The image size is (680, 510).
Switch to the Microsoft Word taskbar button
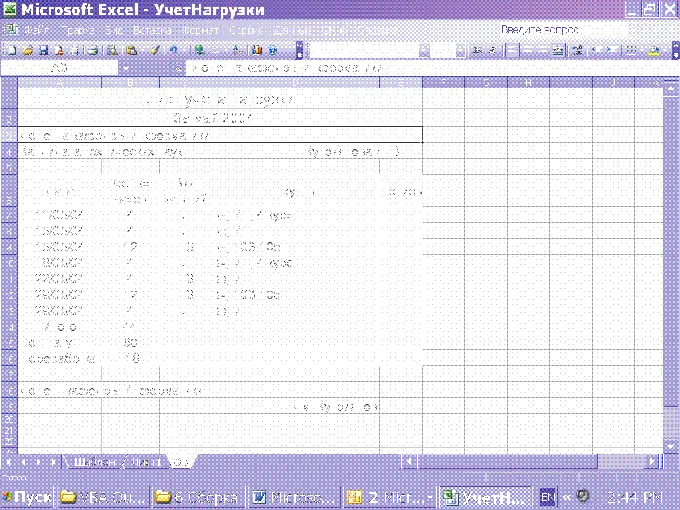pyautogui.click(x=293, y=497)
